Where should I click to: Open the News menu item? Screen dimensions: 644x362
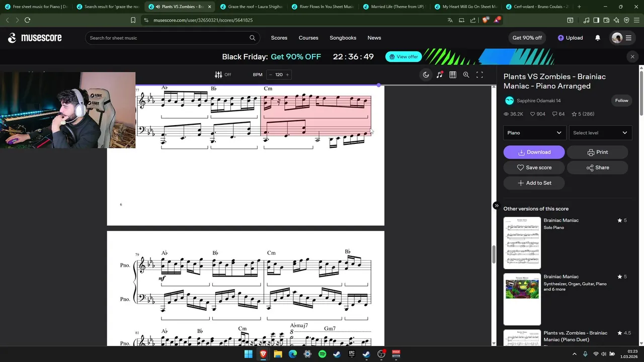click(374, 38)
